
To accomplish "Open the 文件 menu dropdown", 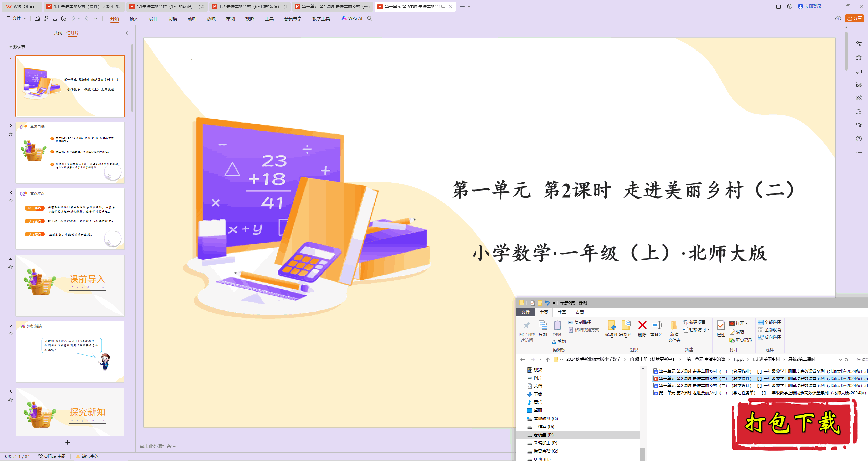I will tap(16, 18).
